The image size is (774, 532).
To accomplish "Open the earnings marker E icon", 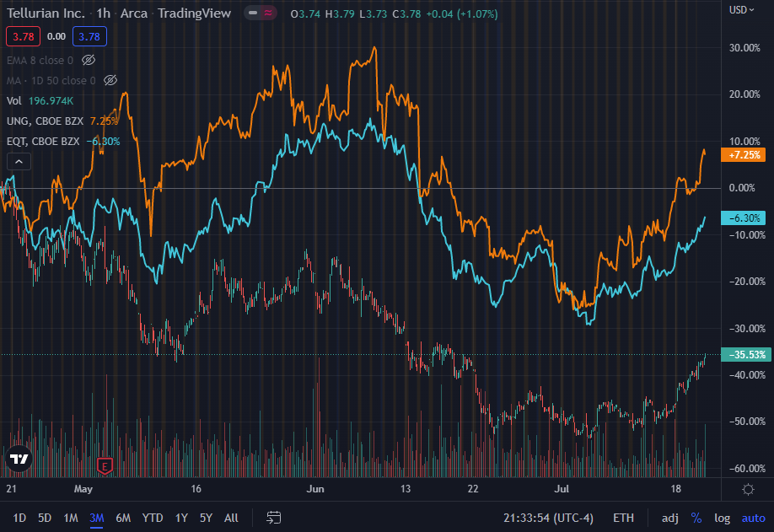I will (x=105, y=466).
